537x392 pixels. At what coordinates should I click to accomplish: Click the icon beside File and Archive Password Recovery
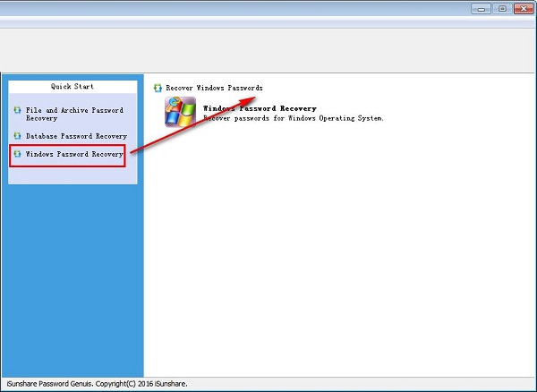[17, 110]
